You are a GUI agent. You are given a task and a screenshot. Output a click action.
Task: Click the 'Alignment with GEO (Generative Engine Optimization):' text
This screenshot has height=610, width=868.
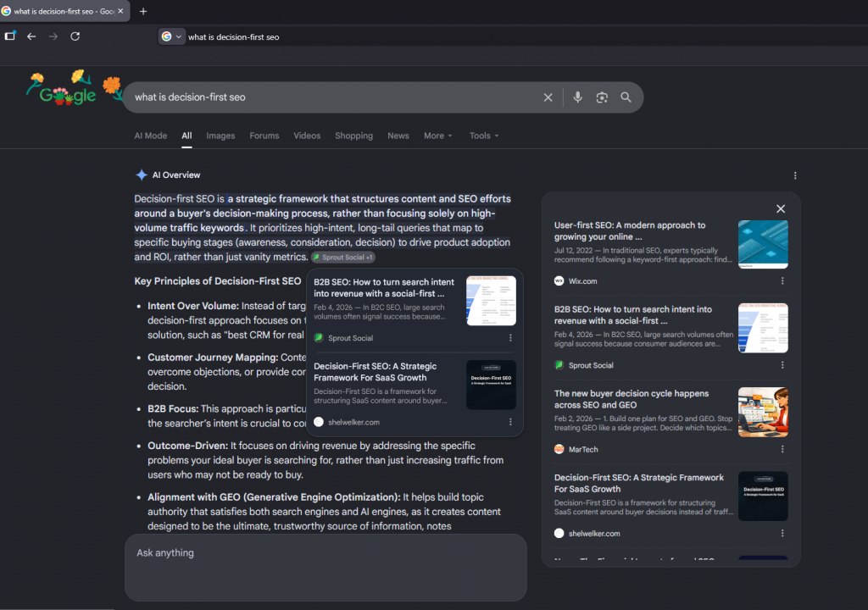[274, 497]
